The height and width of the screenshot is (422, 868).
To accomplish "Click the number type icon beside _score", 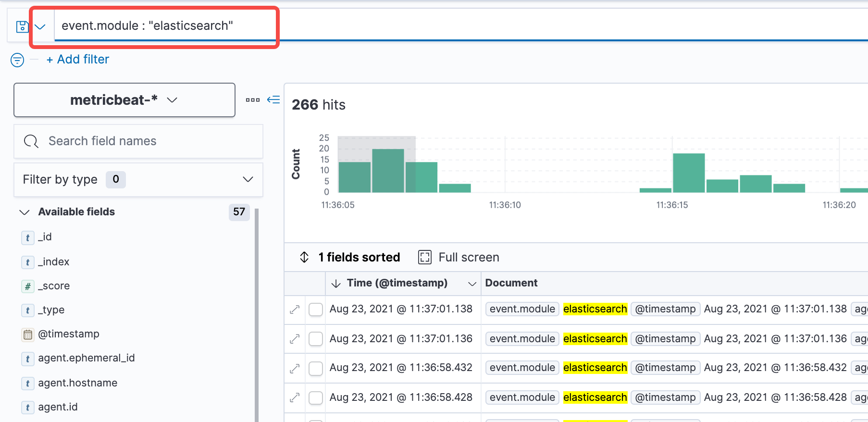I will [x=27, y=286].
